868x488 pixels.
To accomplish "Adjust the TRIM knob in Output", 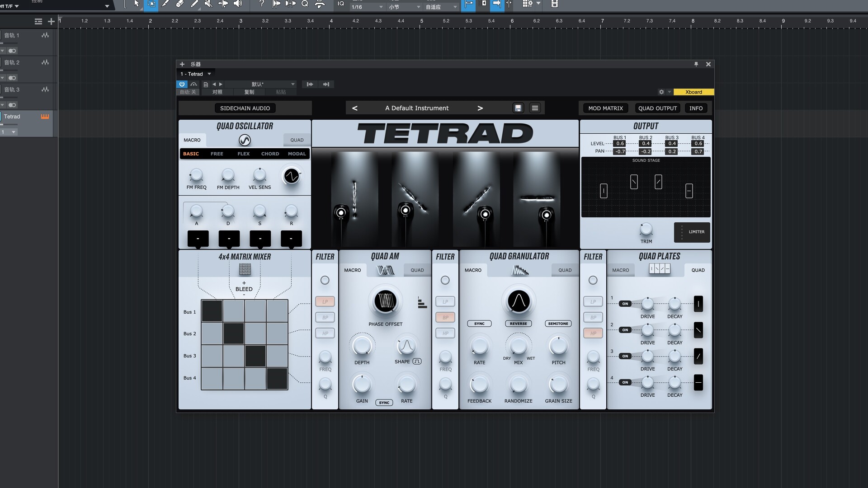I will point(646,230).
